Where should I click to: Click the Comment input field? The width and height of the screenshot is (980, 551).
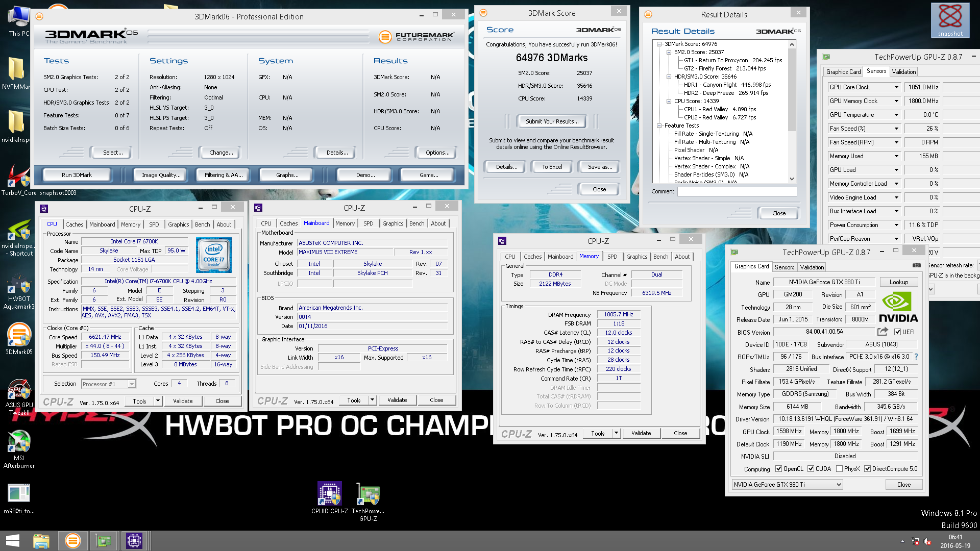coord(737,191)
